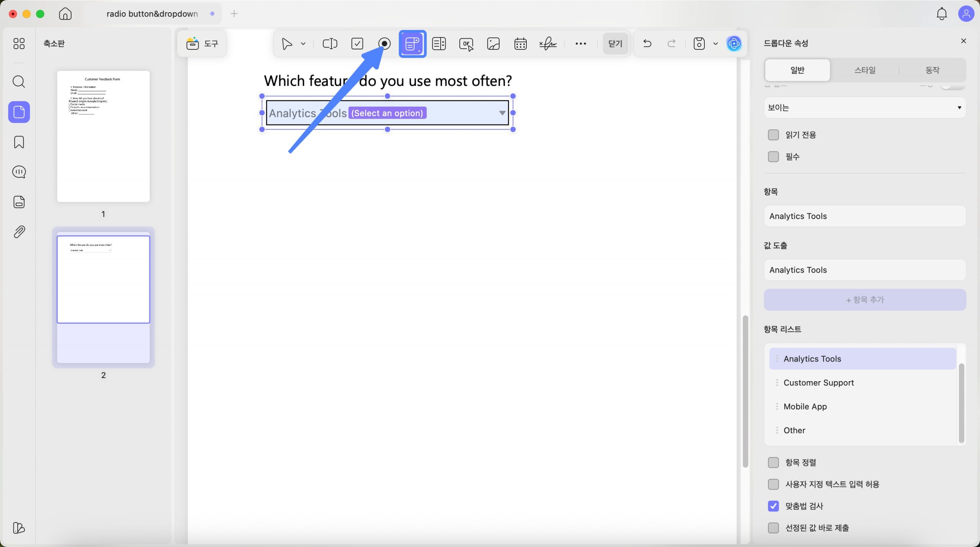Select page 1 thumbnail
Image resolution: width=980 pixels, height=547 pixels.
(103, 136)
